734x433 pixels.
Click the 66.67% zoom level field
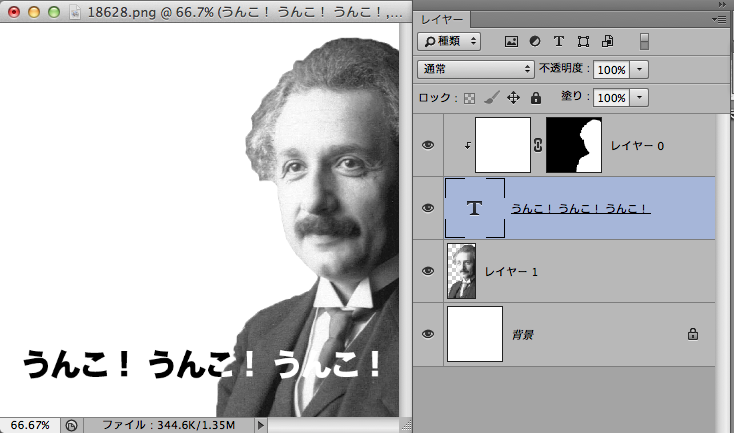tap(30, 425)
